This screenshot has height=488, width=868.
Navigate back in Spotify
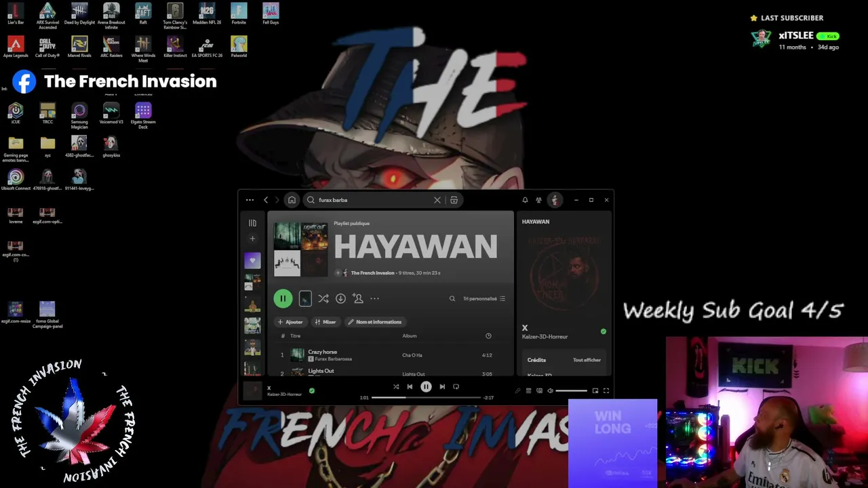tap(266, 200)
